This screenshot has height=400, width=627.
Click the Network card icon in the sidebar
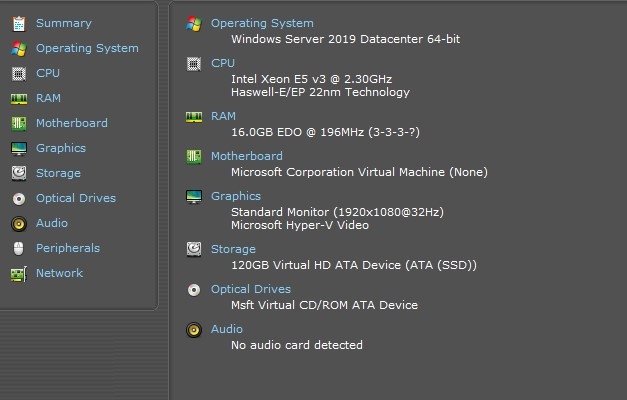point(18,273)
